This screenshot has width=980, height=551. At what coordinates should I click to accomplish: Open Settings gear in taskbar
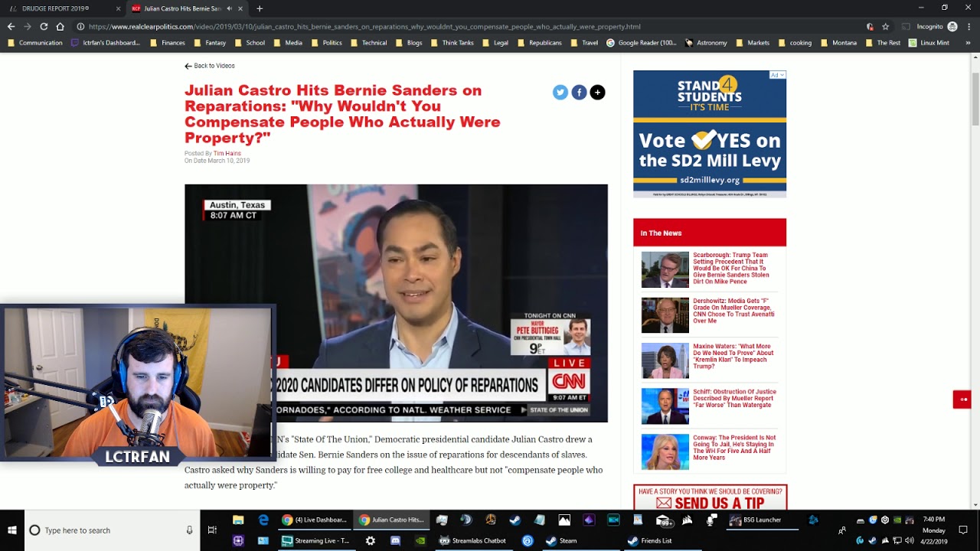point(371,540)
